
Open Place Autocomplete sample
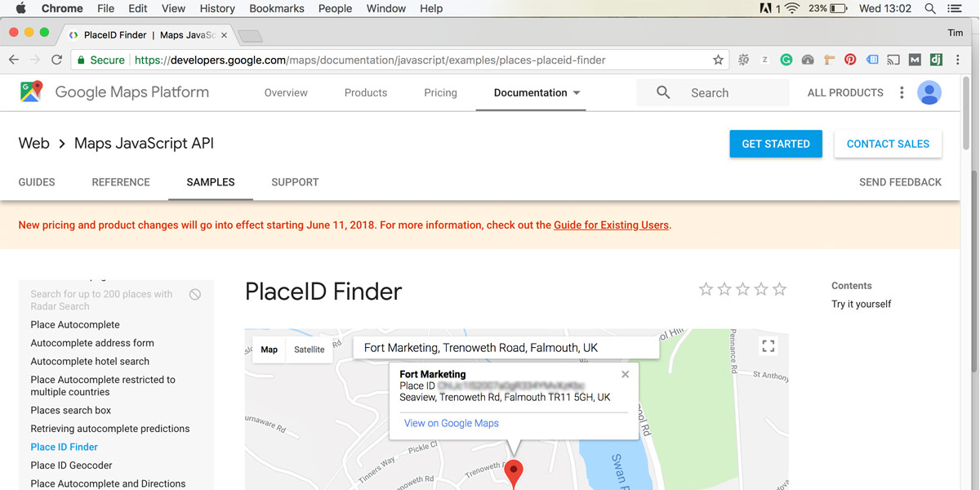click(75, 324)
